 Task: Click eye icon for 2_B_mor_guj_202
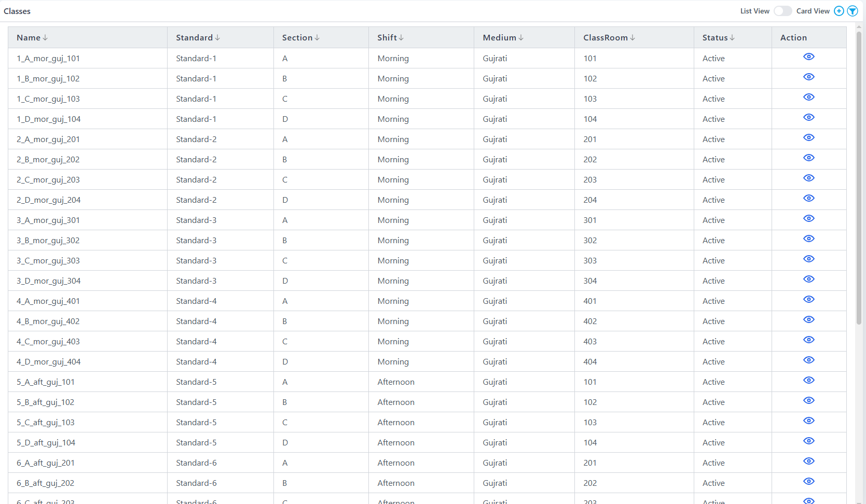click(x=808, y=158)
